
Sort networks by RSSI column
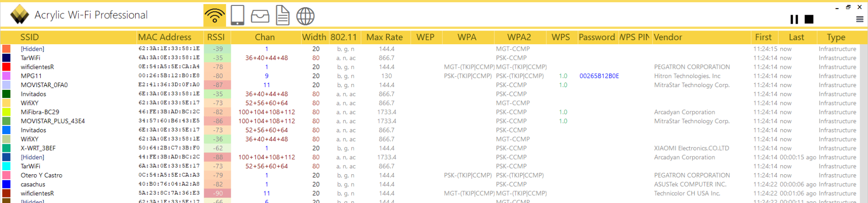click(216, 37)
